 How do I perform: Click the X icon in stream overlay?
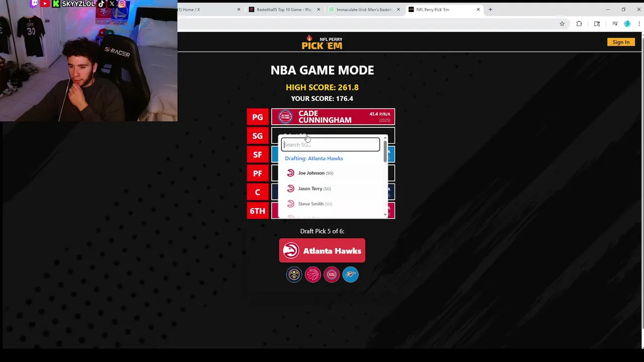point(112,4)
